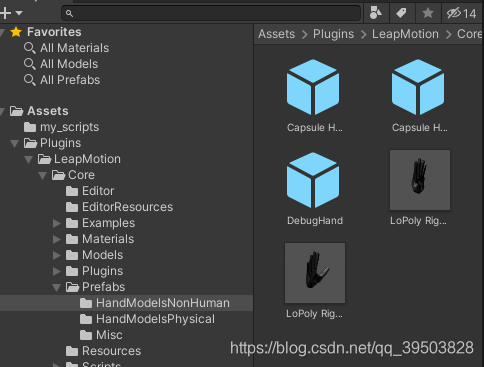The height and width of the screenshot is (367, 484).
Task: Select the open-fingered LoPoly Rig hand thumbnail
Action: (x=315, y=273)
